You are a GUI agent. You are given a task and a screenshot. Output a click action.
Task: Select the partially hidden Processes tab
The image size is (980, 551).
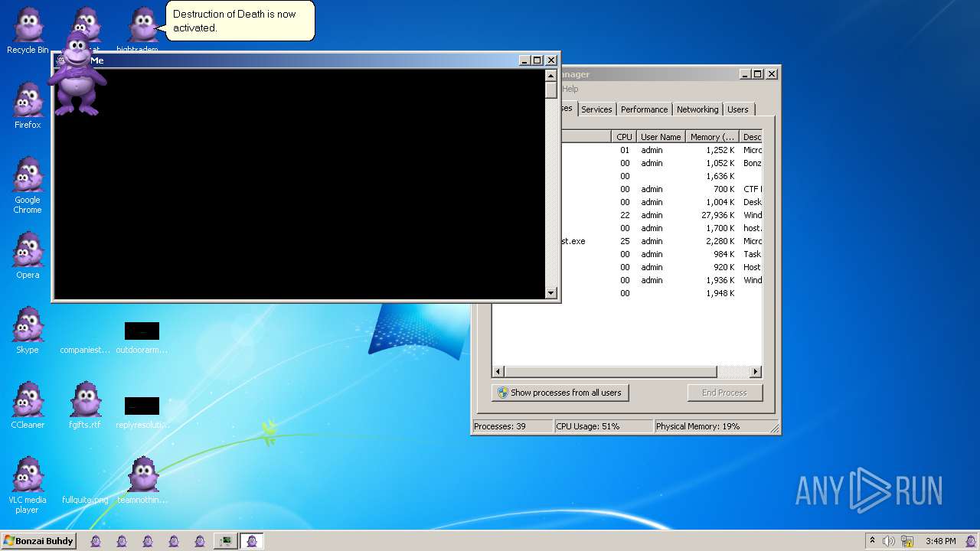point(567,108)
